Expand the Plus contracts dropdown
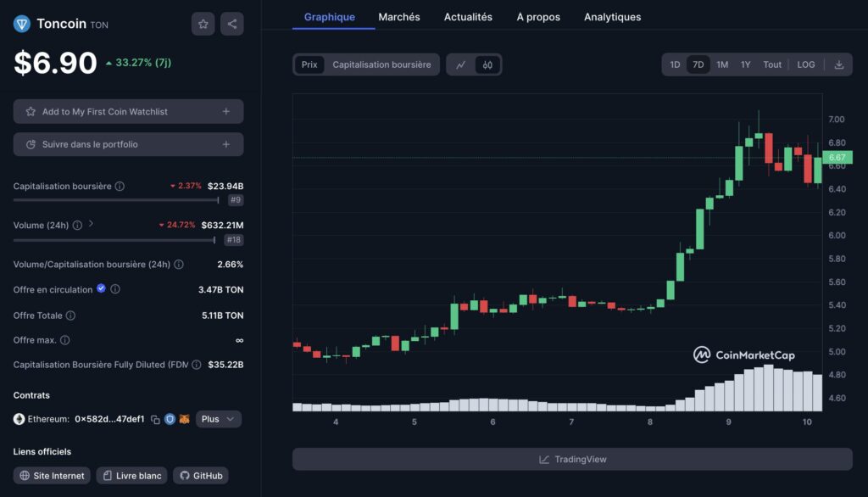868x497 pixels. pyautogui.click(x=219, y=419)
